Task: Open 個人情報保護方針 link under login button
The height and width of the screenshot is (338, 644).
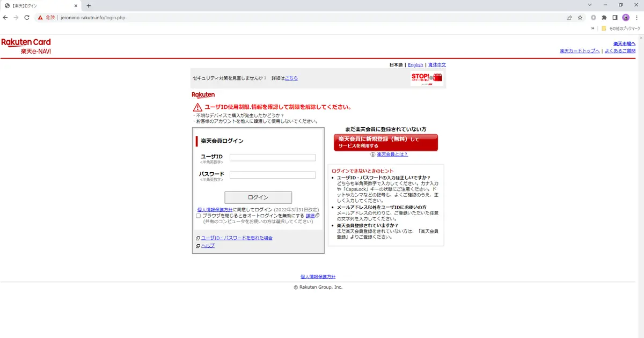Action: (215, 209)
